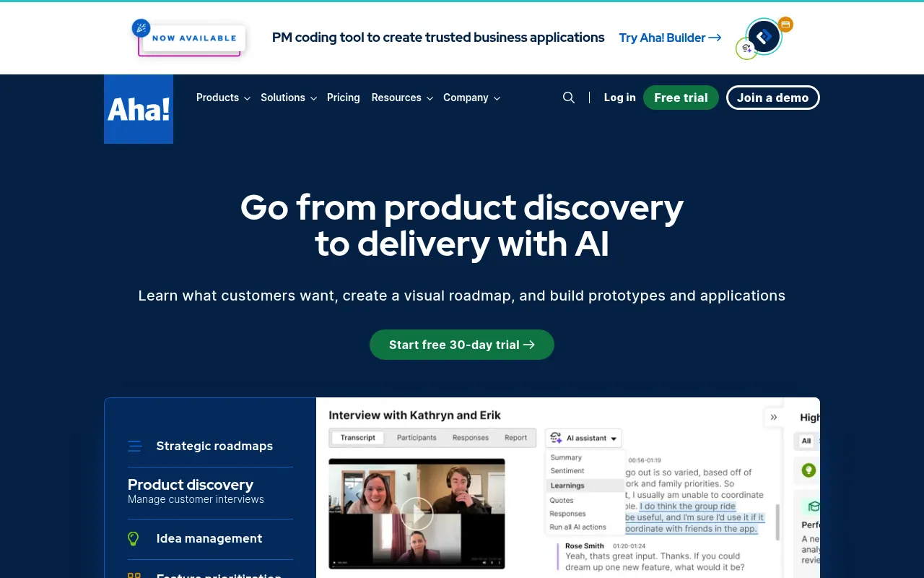Select the Idea management item
The height and width of the screenshot is (578, 924).
[x=210, y=538]
